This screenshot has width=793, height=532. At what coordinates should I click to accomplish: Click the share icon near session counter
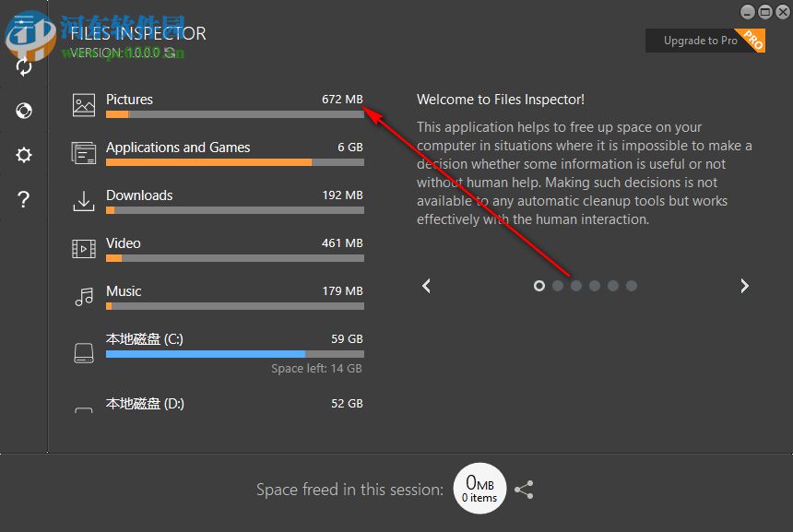pos(524,490)
